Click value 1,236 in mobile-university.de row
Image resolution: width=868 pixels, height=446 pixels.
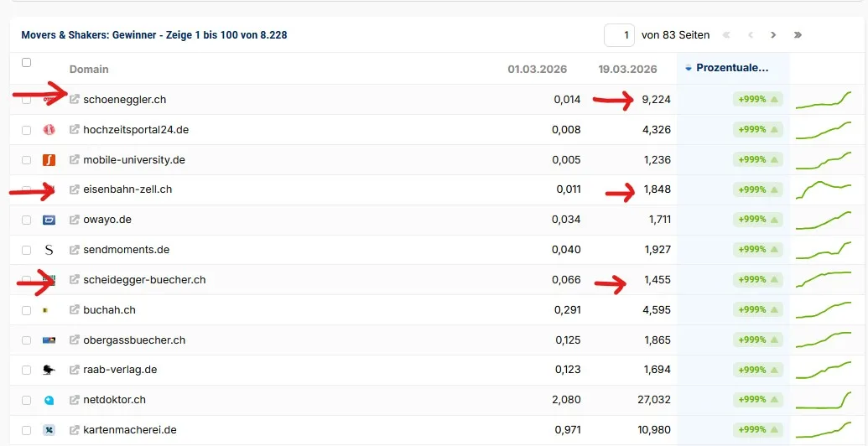657,160
